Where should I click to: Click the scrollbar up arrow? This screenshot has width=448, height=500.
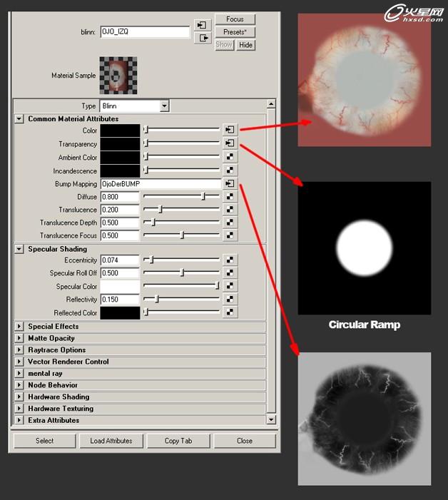coord(271,104)
